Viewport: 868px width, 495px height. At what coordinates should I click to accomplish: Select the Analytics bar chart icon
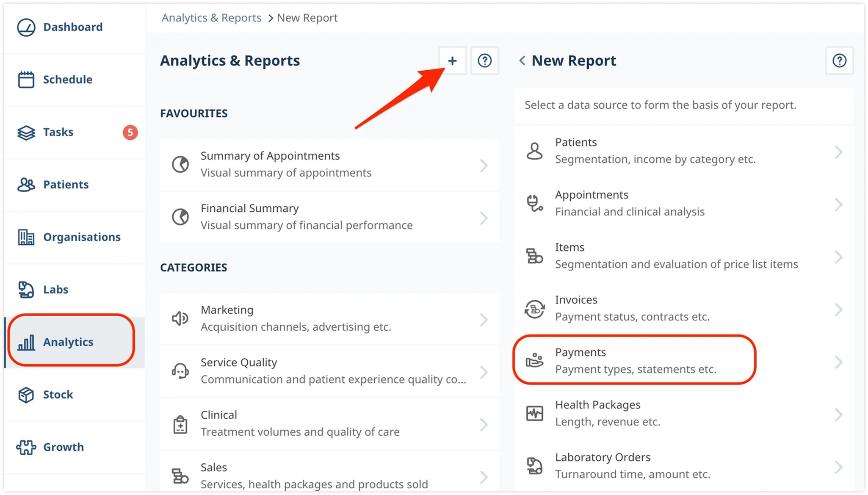click(x=27, y=342)
